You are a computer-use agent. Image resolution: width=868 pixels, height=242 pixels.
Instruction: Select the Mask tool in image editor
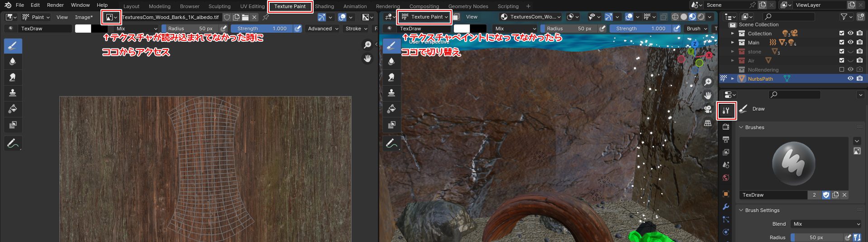click(13, 125)
